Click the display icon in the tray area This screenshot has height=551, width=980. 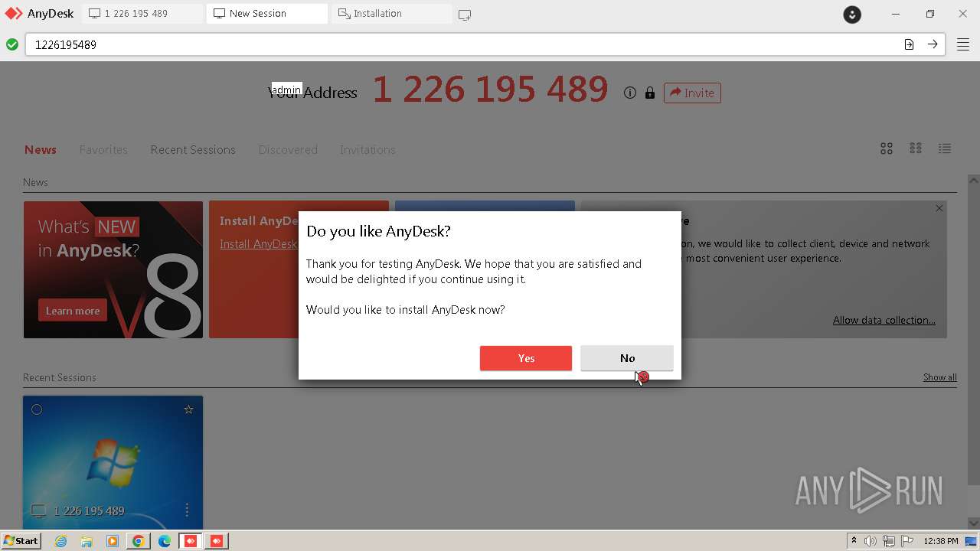[x=970, y=541]
